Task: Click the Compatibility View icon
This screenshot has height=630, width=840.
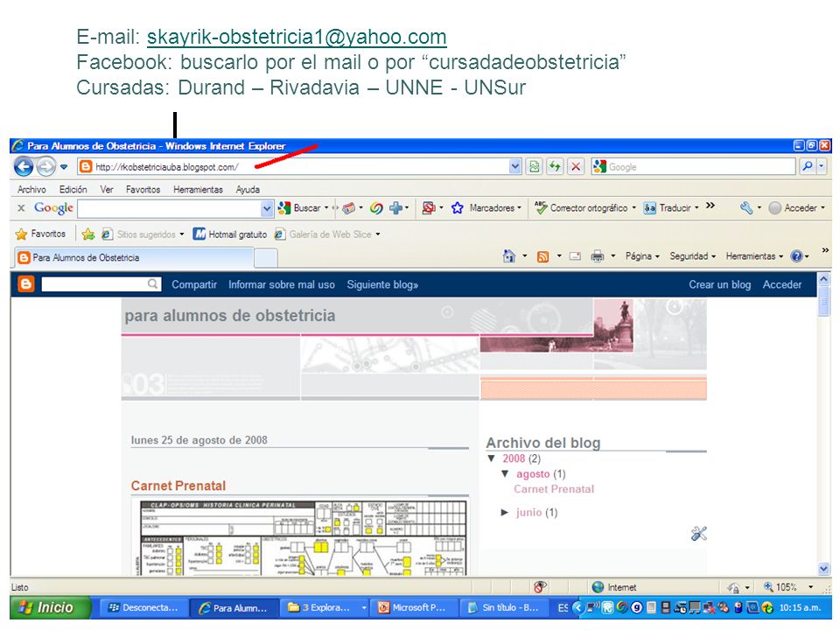Action: (534, 166)
